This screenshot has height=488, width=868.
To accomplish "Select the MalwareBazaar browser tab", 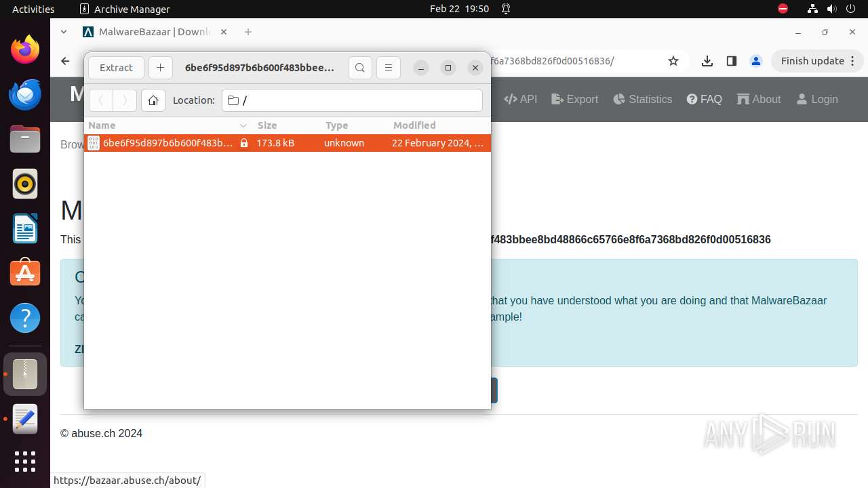I will pyautogui.click(x=155, y=32).
